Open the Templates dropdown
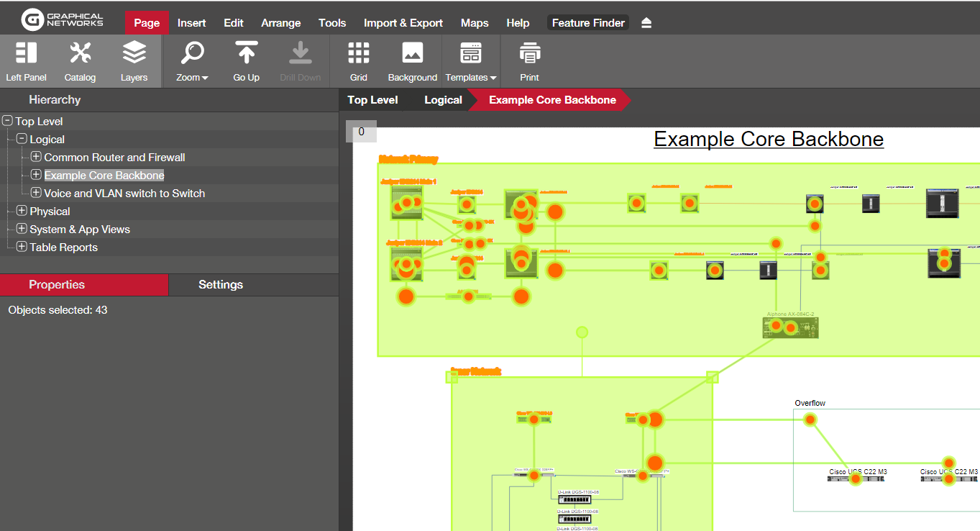The height and width of the screenshot is (531, 980). click(x=471, y=61)
